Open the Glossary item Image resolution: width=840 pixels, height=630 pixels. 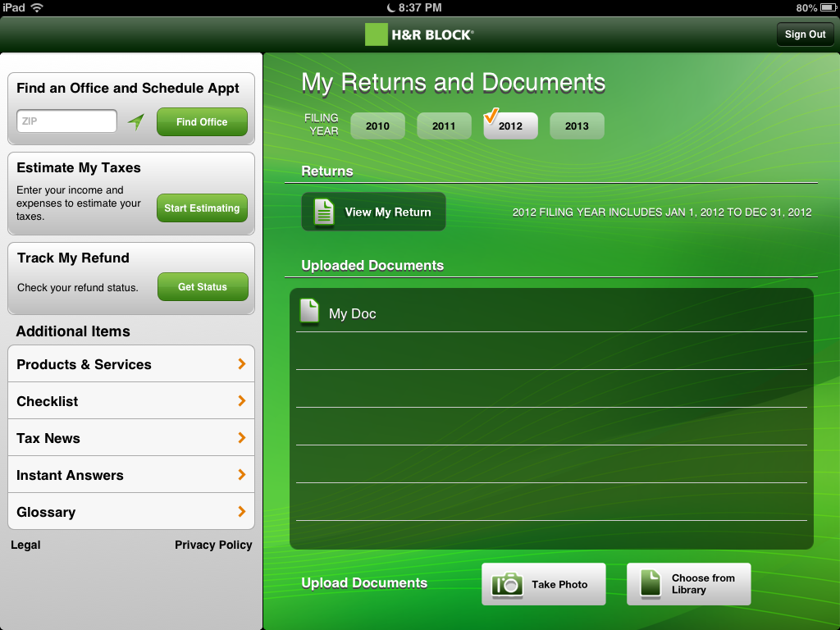click(131, 512)
